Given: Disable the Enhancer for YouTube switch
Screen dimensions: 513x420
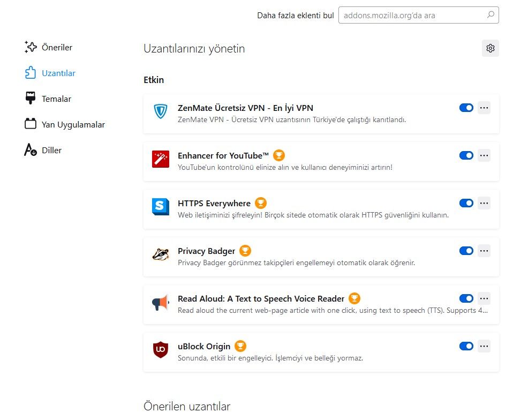Looking at the screenshot, I should point(466,155).
